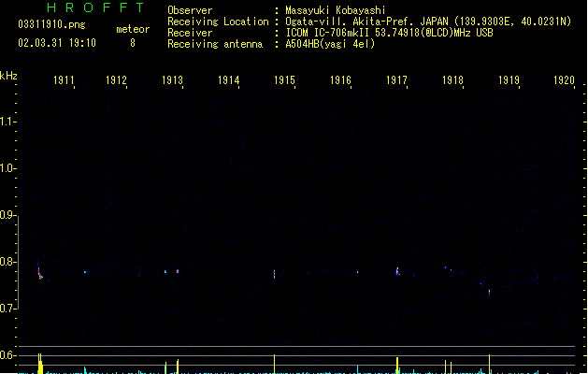Screen dimensions: 588x374
Task: Click the yellow intensity spike near 1917
Action: point(397,366)
